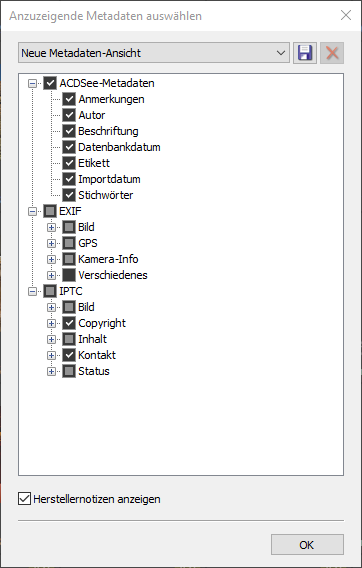Expand the Kamera-Info node
The width and height of the screenshot is (362, 568).
pos(51,259)
